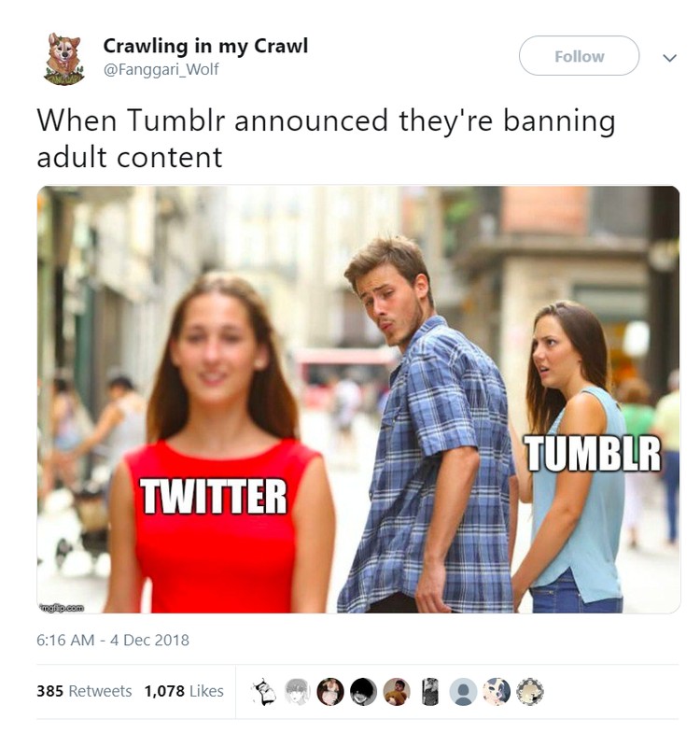View the 385 Retweets list
The width and height of the screenshot is (700, 733).
tap(84, 690)
